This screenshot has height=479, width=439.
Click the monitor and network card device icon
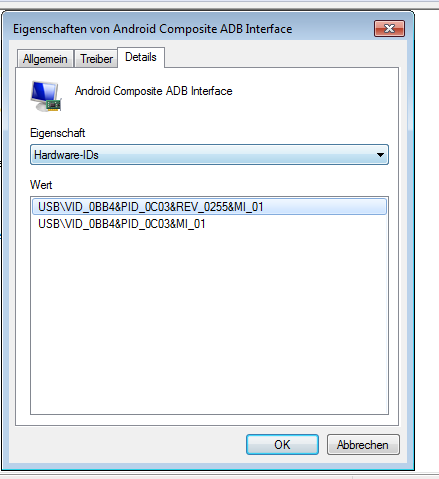(46, 96)
